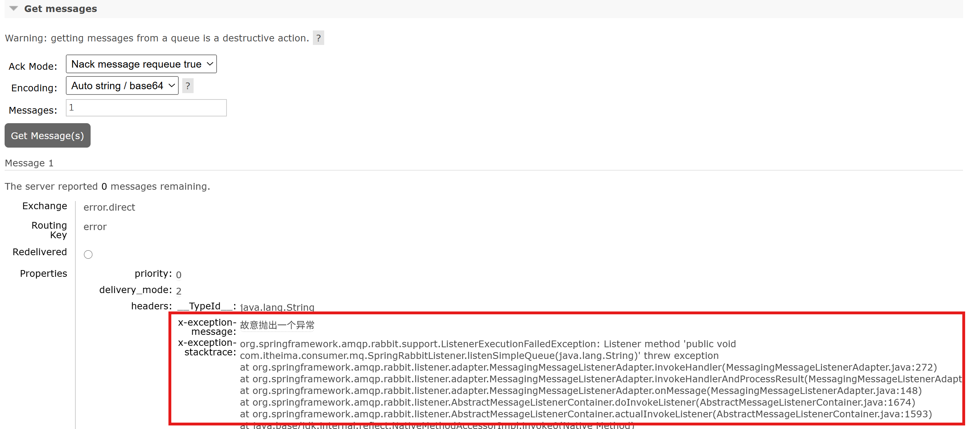
Task: Click the routing key value error
Action: (95, 227)
